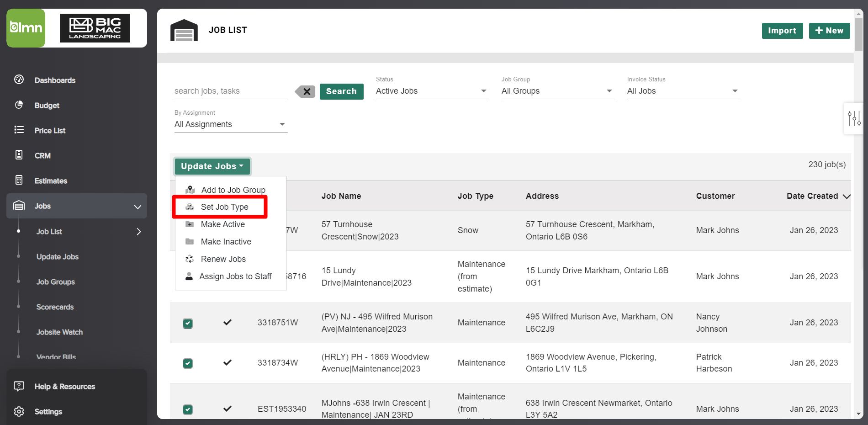Click the Add to Job Group icon

(x=190, y=190)
